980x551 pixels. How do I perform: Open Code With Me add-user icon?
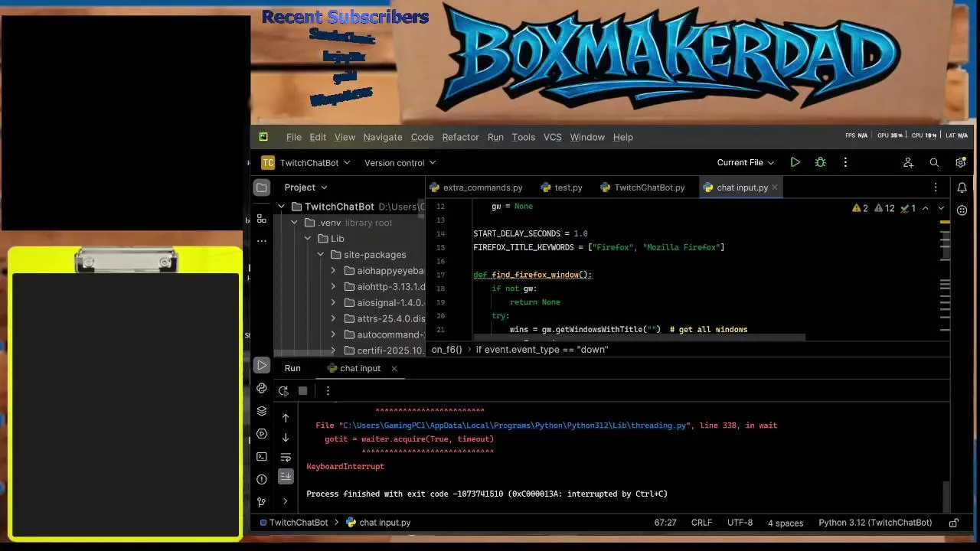pos(908,162)
